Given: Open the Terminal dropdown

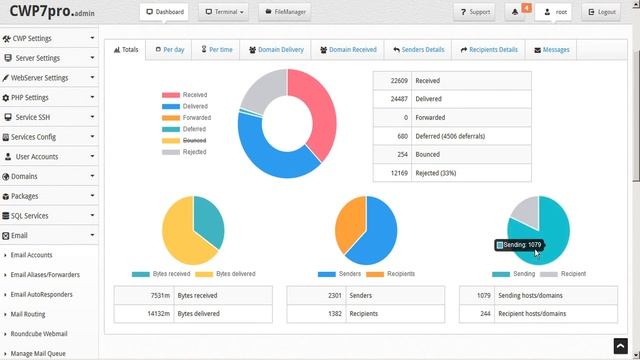Looking at the screenshot, I should [224, 12].
